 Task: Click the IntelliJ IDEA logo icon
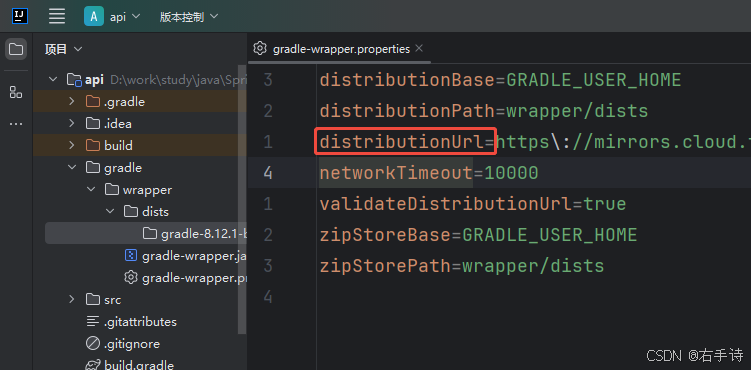pos(20,16)
